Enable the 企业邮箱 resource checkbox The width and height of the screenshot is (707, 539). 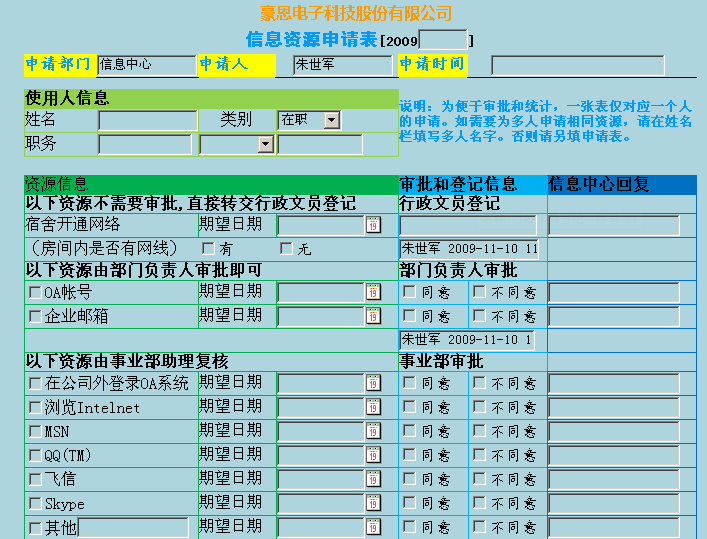pos(35,317)
